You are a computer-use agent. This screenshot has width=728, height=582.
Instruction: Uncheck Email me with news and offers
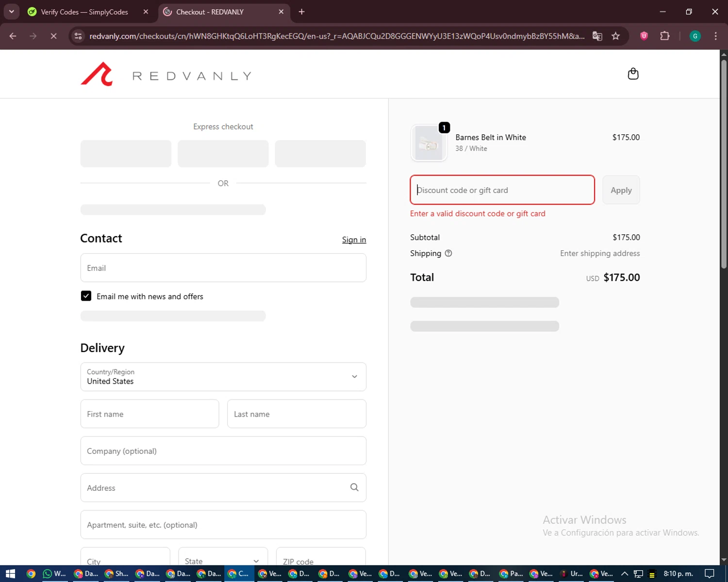86,296
